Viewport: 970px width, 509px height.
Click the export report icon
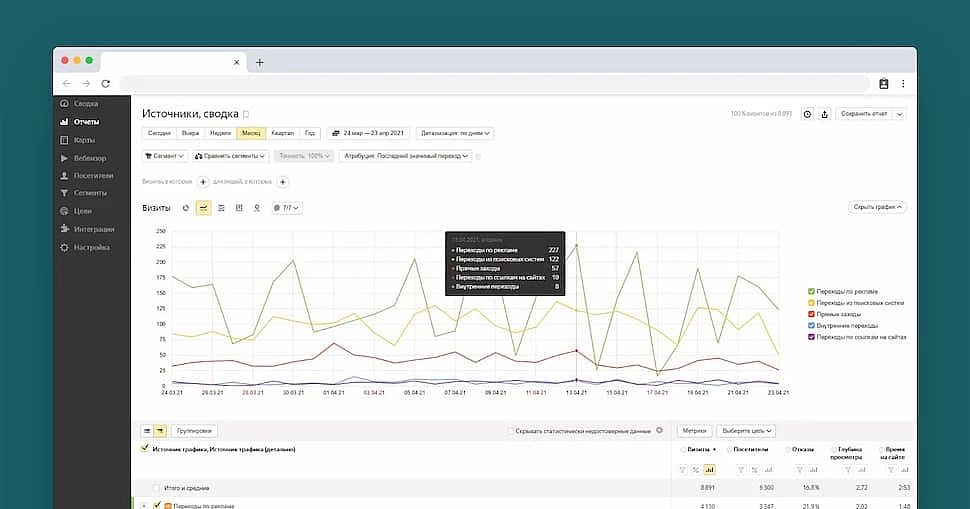pyautogui.click(x=825, y=114)
